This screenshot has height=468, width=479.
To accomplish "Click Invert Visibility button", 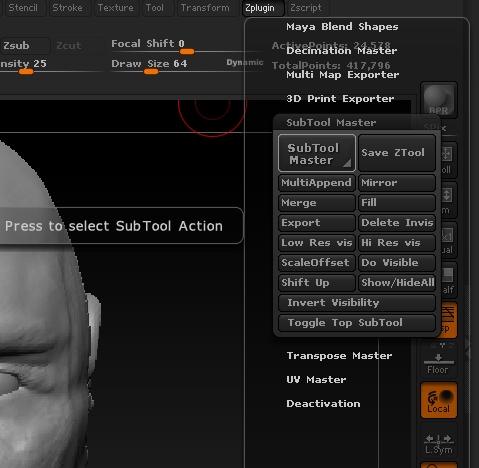I will pos(357,303).
